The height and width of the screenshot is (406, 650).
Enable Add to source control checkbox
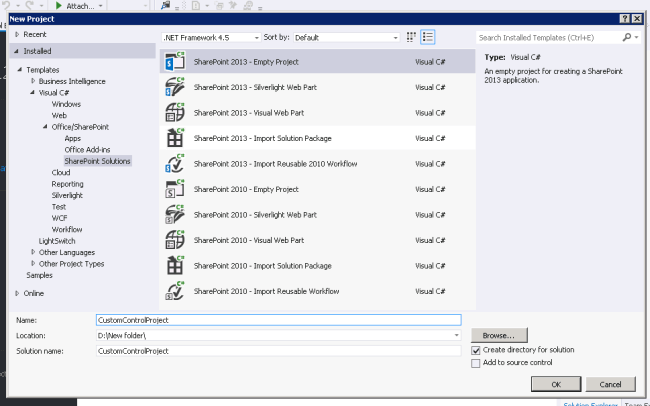click(x=476, y=363)
